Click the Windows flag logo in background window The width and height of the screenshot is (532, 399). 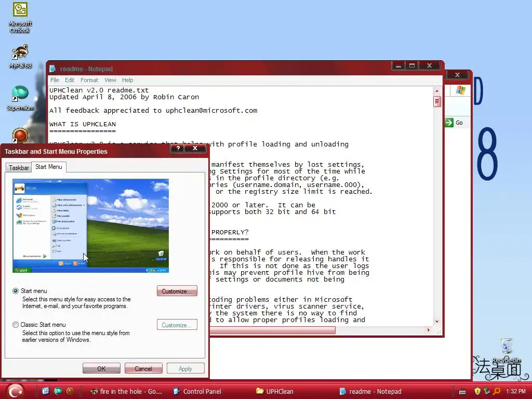pyautogui.click(x=461, y=90)
